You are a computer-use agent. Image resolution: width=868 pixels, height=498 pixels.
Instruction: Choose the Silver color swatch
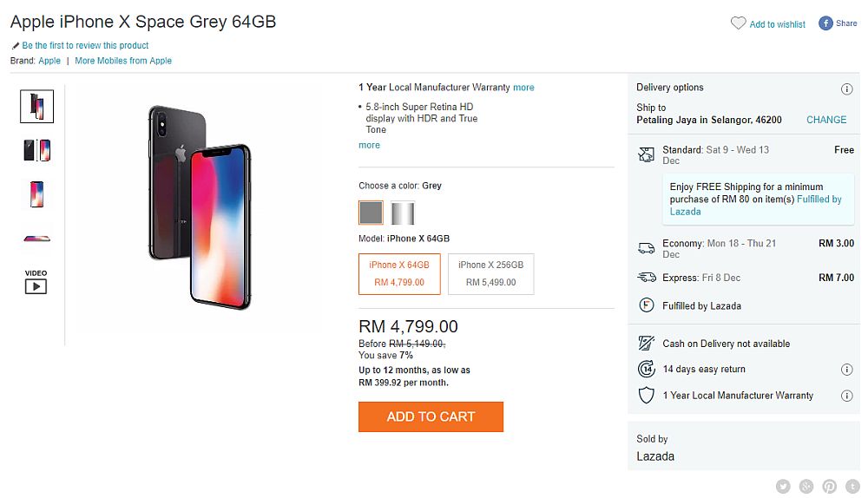[x=403, y=213]
